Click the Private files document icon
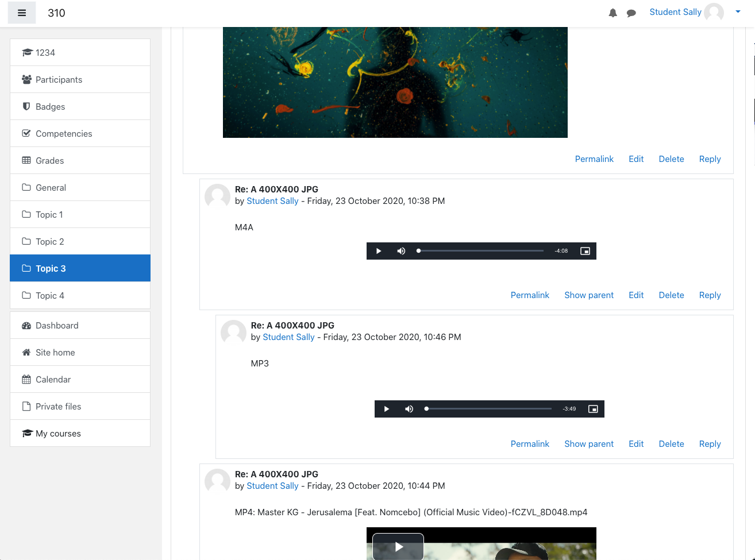Image resolution: width=755 pixels, height=560 pixels. click(x=26, y=406)
